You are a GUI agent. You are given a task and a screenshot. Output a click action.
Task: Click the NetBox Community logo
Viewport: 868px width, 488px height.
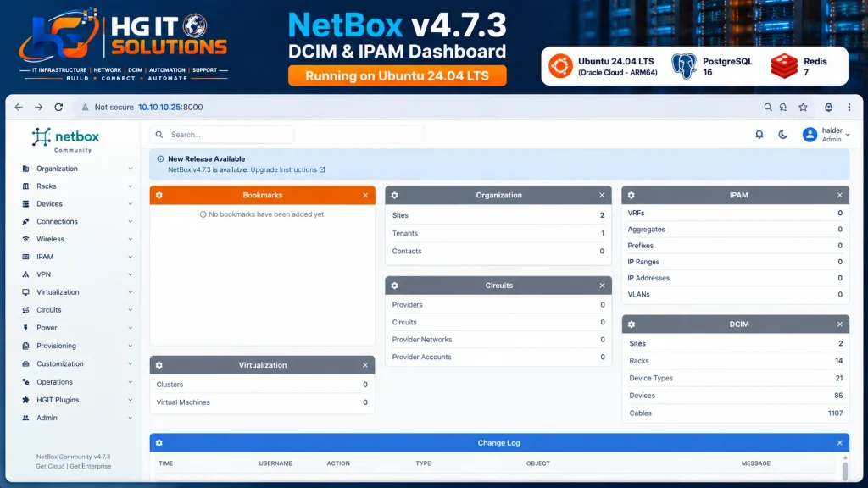(65, 140)
